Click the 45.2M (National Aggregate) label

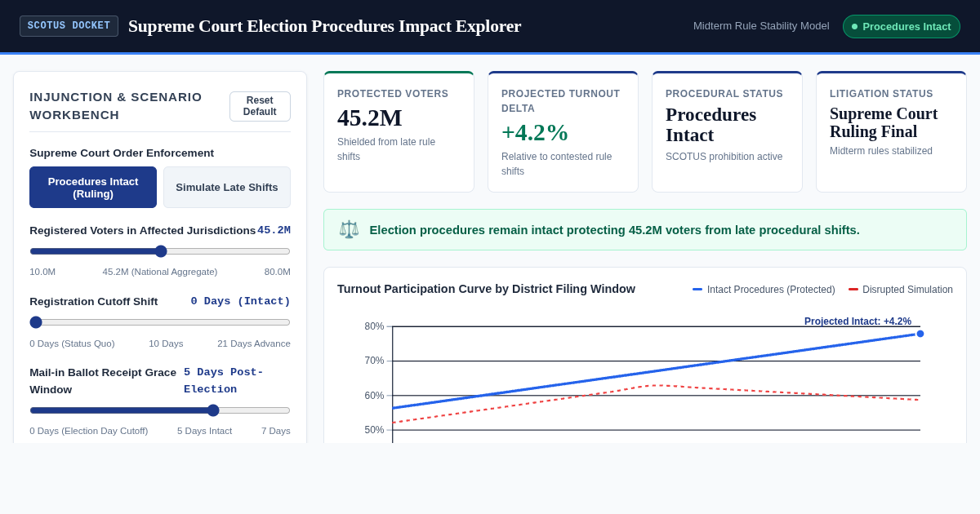tap(160, 272)
